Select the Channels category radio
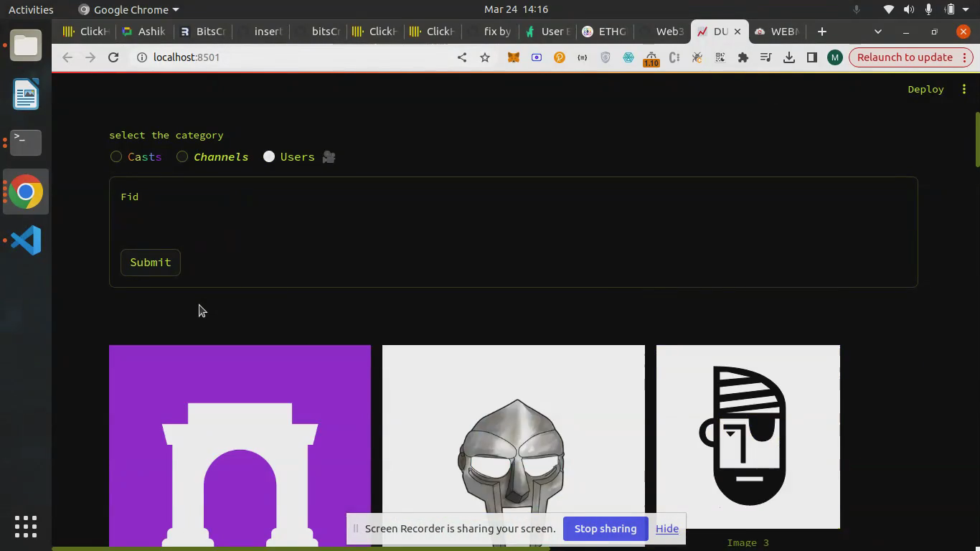 tap(182, 156)
